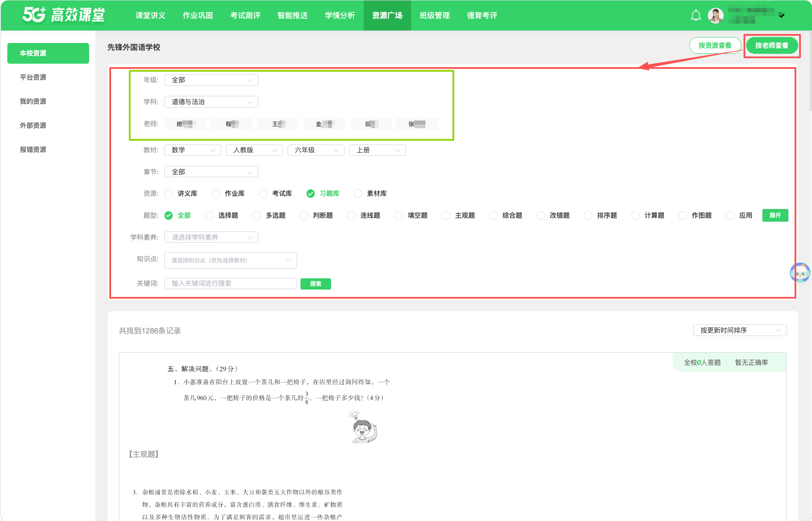812x521 pixels.
Task: Go to the 课堂讲义 tab
Action: pos(151,15)
